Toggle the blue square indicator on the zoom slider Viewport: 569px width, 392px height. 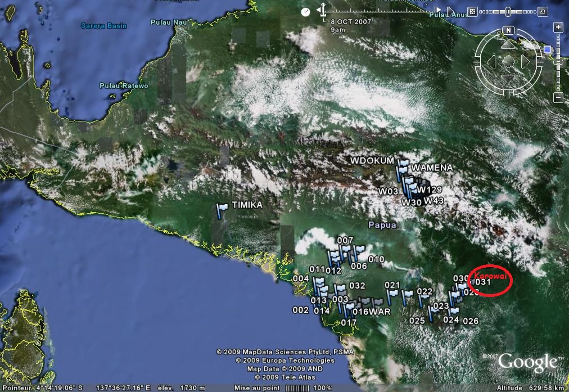[x=548, y=49]
